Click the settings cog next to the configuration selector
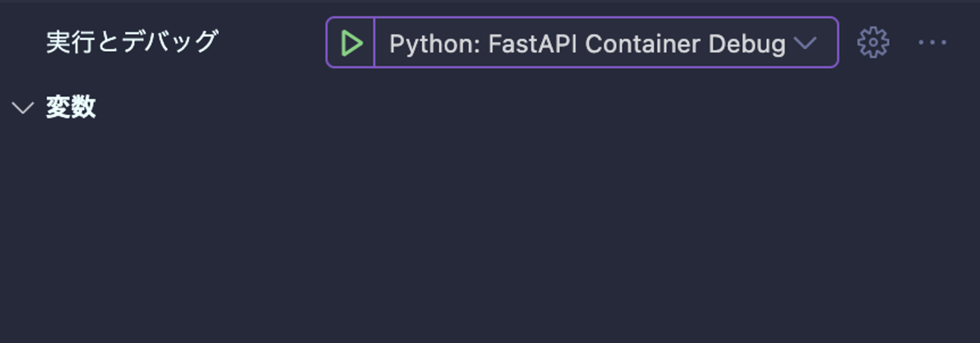This screenshot has width=980, height=343. [873, 43]
